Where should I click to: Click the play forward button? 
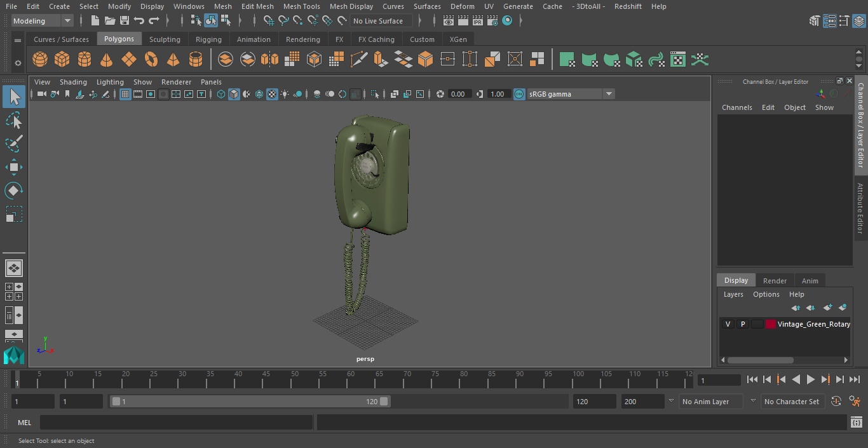(810, 379)
